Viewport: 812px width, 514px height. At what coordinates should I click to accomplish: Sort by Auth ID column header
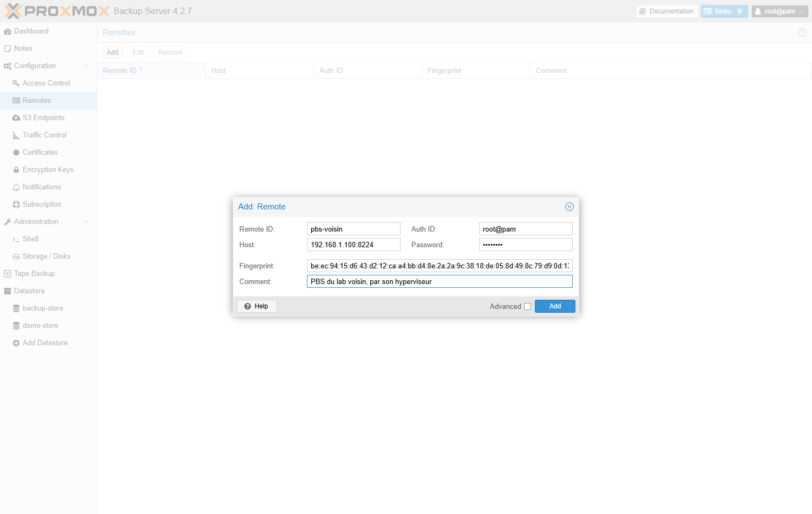click(368, 71)
